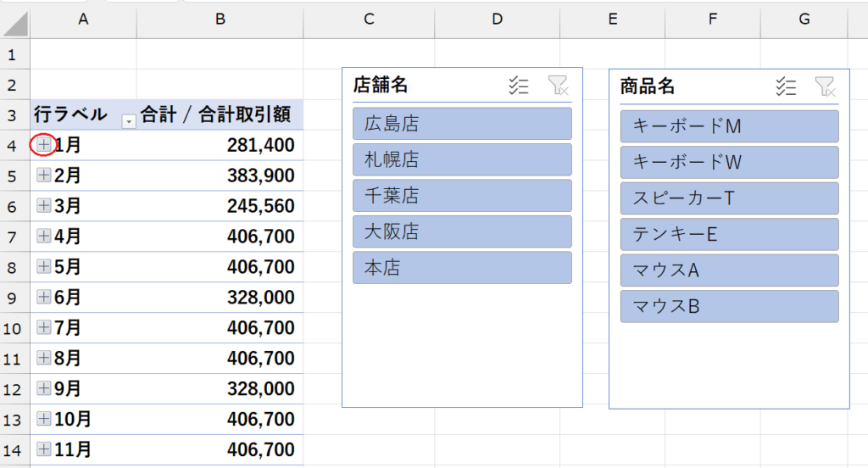This screenshot has height=468, width=868.
Task: Clear filter on 店舗名 slicer
Action: pyautogui.click(x=558, y=85)
